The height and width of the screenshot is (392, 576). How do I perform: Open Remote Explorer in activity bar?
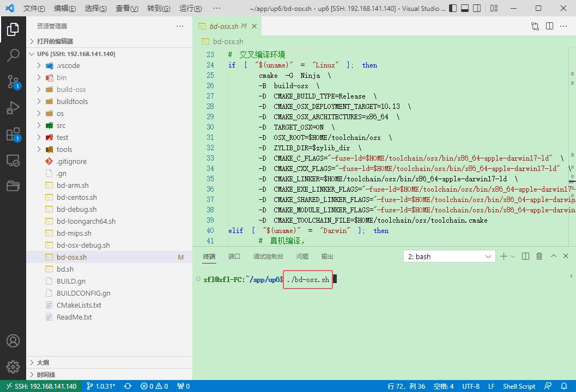[x=13, y=161]
